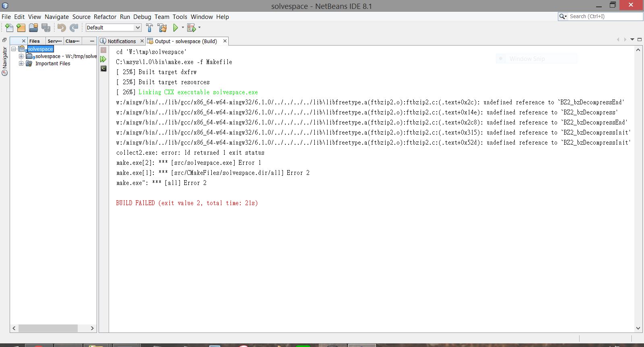Click Output scroll-down arrow

click(638, 328)
